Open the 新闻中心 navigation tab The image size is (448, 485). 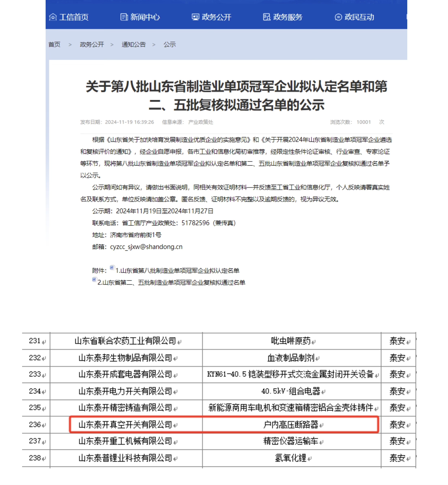point(145,17)
